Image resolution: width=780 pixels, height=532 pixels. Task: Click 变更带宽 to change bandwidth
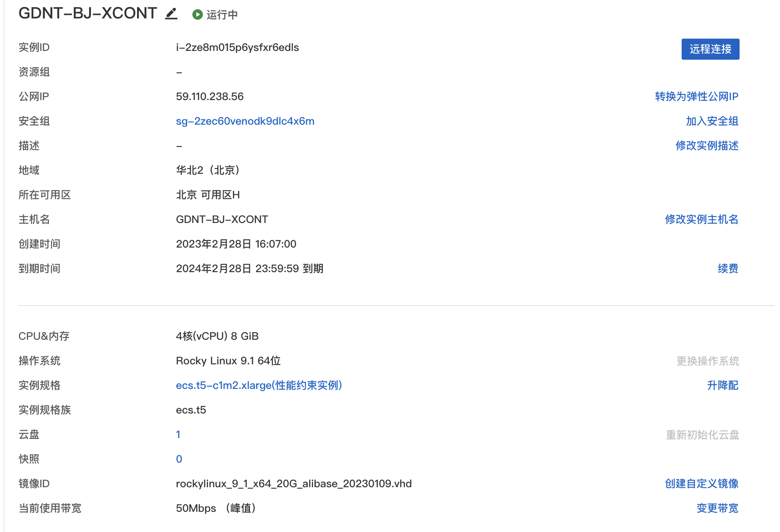pos(717,508)
